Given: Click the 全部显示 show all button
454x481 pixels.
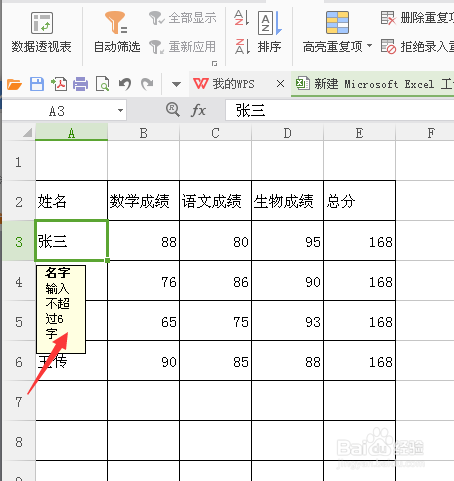Looking at the screenshot, I should click(183, 18).
